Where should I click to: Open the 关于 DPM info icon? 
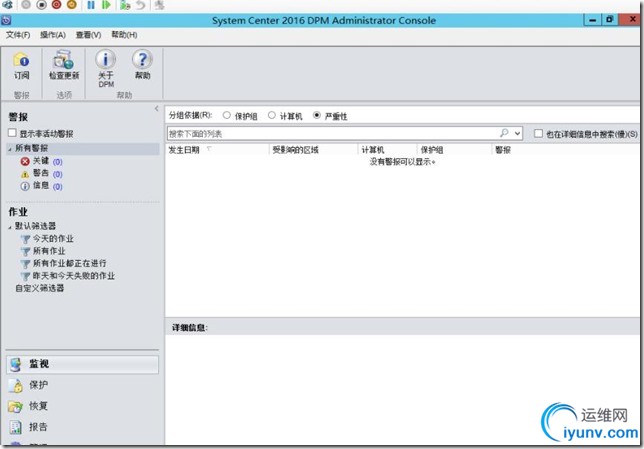(x=106, y=60)
